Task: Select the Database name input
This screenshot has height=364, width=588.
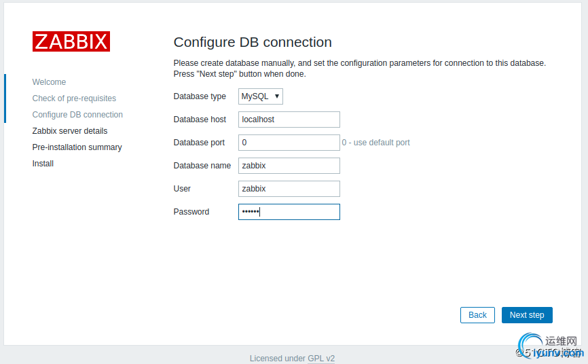Action: tap(289, 166)
